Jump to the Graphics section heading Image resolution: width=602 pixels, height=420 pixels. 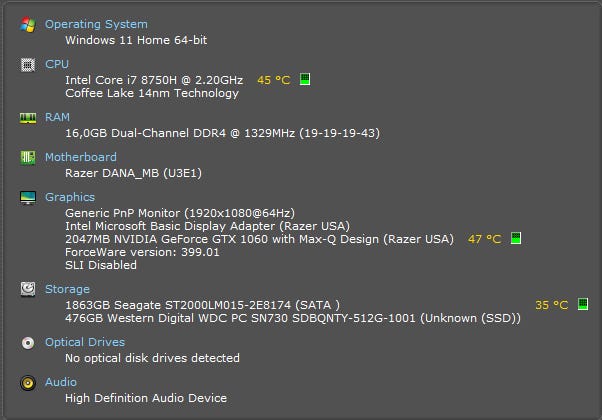[70, 197]
